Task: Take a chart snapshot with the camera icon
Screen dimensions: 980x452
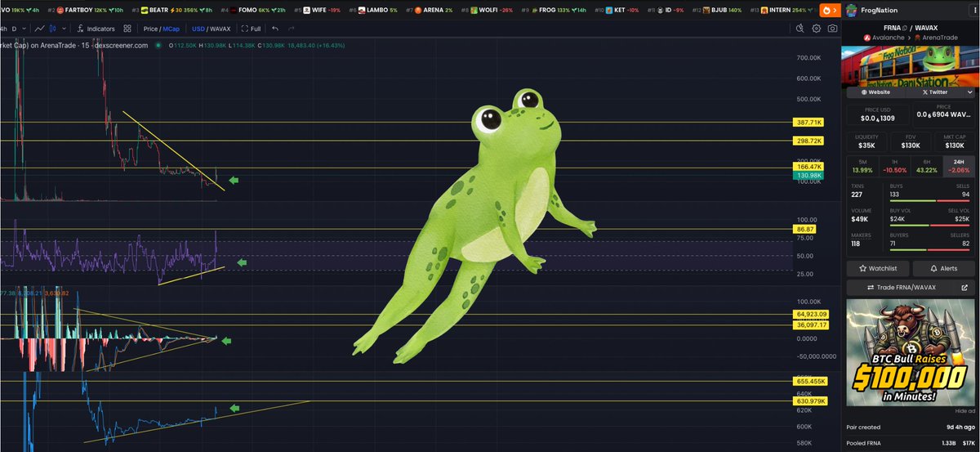Action: point(831,29)
